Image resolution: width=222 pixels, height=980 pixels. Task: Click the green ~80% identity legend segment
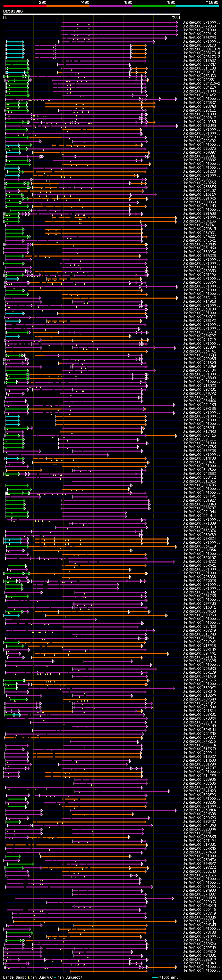(x=154, y=7)
